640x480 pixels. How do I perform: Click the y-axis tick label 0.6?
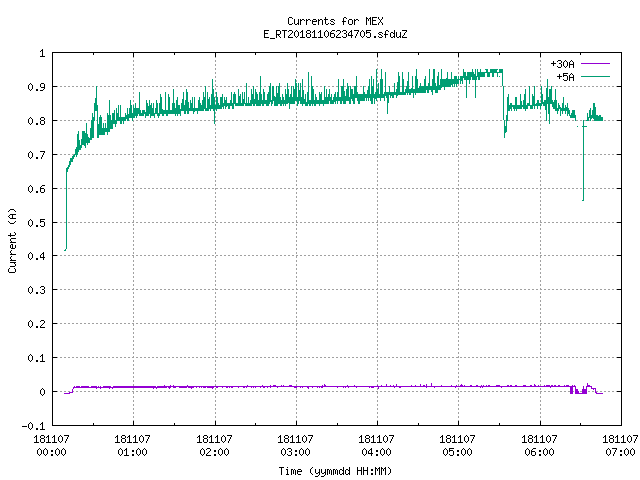pyautogui.click(x=36, y=189)
